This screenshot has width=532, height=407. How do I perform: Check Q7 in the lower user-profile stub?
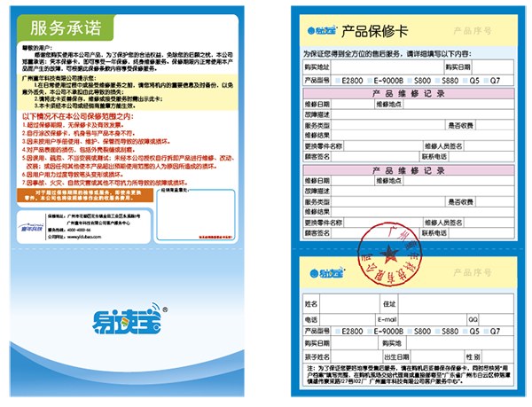(x=486, y=332)
